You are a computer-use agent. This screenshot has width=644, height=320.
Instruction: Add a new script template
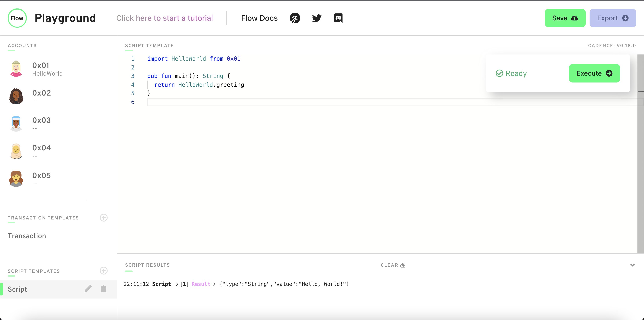[103, 271]
